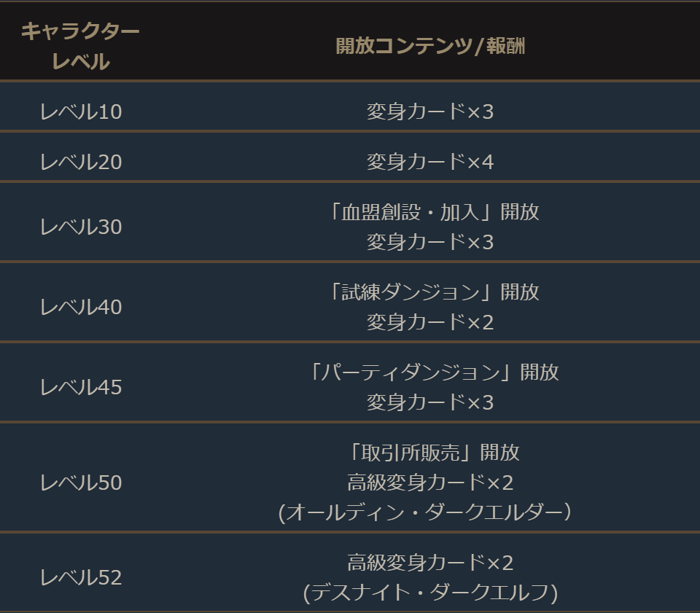The height and width of the screenshot is (613, 700).
Task: Click the 開放コンテンツ/報酬 column header
Action: point(430,46)
